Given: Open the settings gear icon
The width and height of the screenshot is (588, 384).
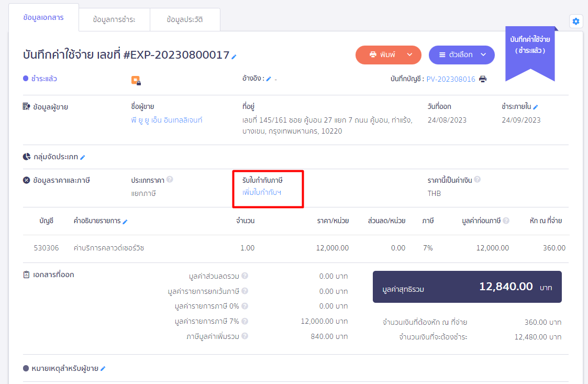Looking at the screenshot, I should (x=576, y=21).
